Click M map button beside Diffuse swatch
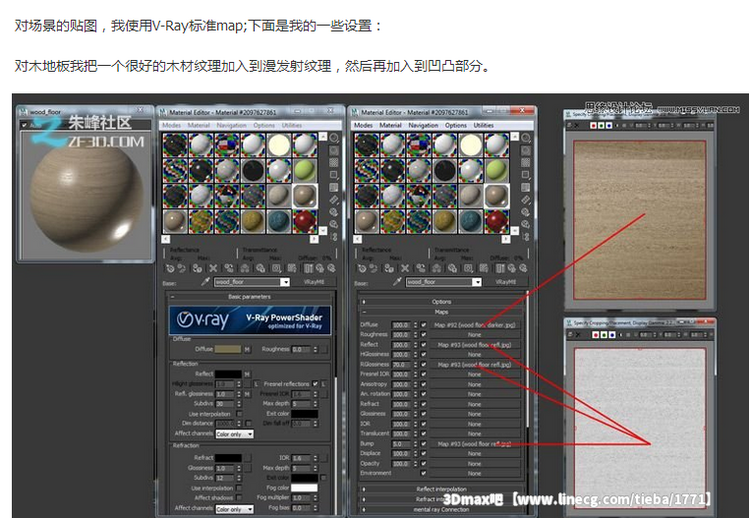 pos(247,349)
